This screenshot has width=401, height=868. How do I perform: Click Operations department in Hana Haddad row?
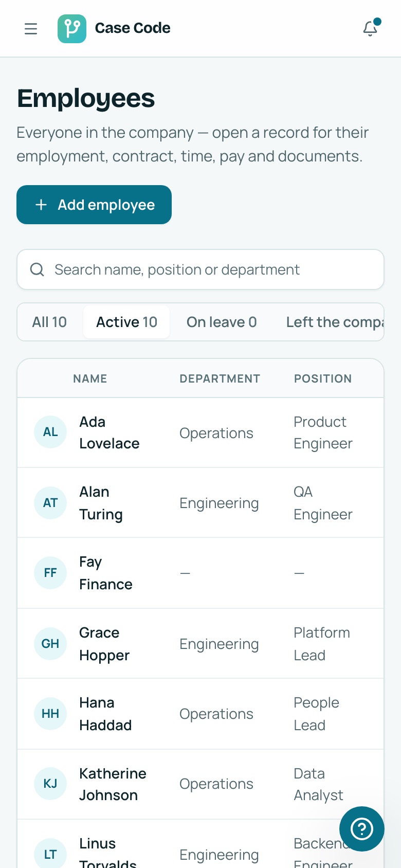(x=216, y=714)
